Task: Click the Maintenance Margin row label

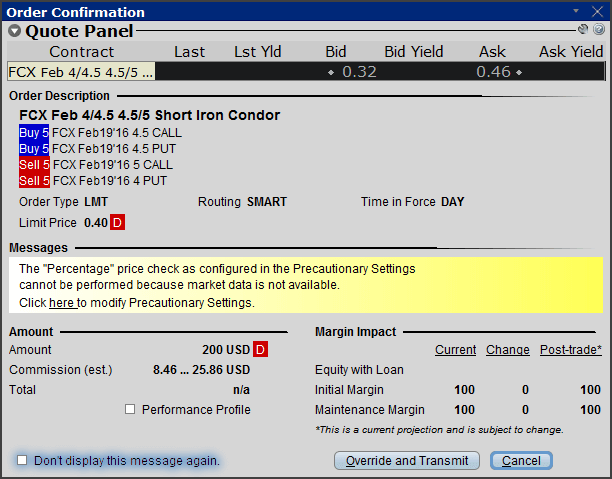Action: [370, 410]
